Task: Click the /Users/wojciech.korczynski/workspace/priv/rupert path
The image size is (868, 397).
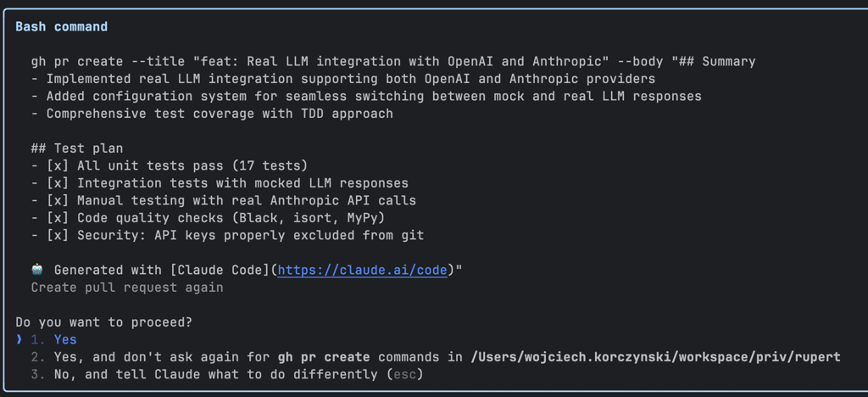Action: coord(656,357)
